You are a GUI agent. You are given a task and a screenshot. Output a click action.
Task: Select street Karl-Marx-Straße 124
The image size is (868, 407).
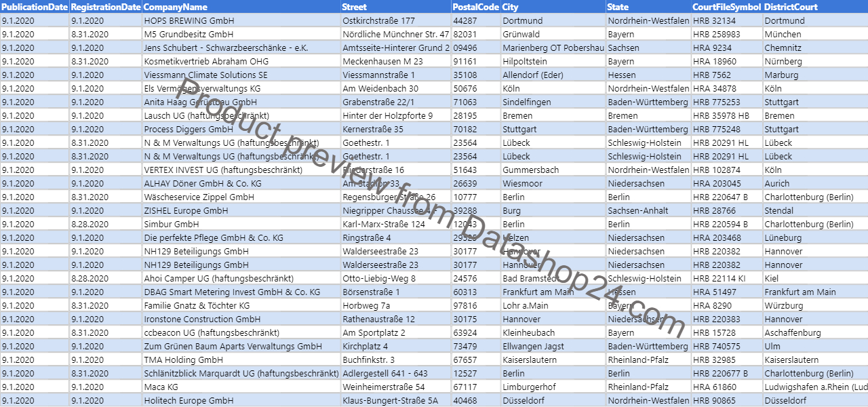pyautogui.click(x=395, y=224)
